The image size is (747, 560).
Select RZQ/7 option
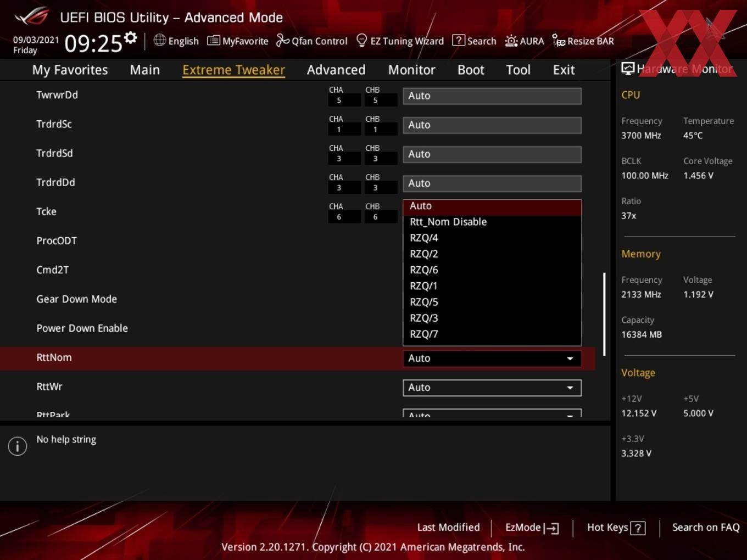(x=492, y=334)
